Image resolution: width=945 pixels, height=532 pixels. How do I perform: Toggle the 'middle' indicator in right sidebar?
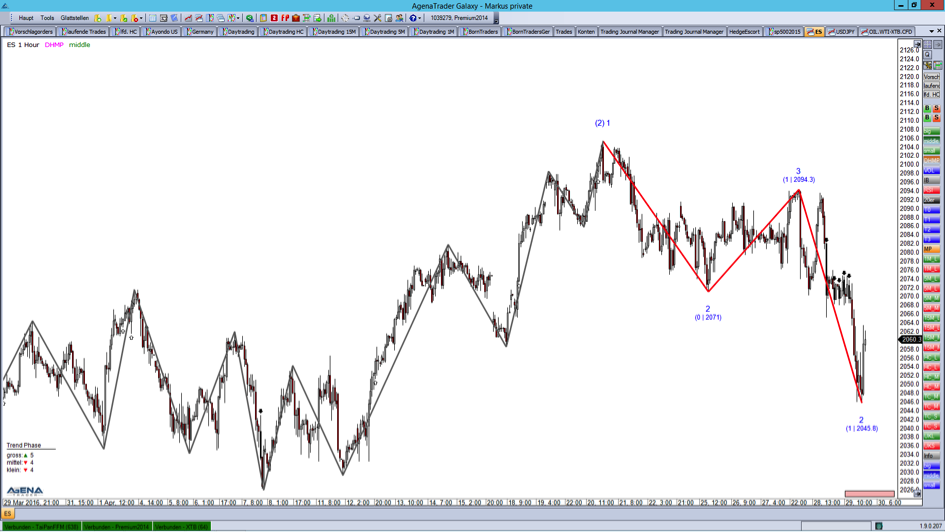[932, 140]
